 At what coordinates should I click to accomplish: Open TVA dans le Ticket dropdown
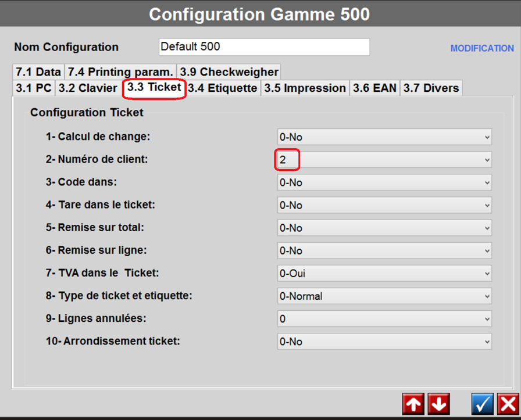click(x=384, y=273)
